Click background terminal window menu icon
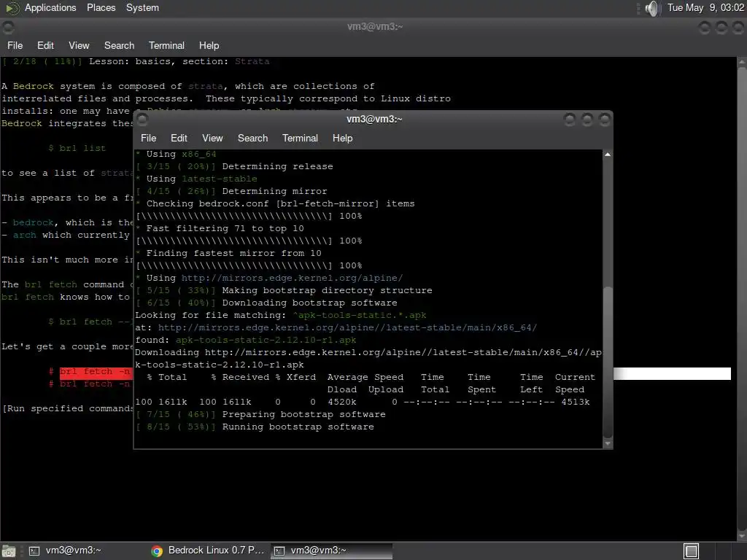Screen dimensions: 747x560 (8, 28)
